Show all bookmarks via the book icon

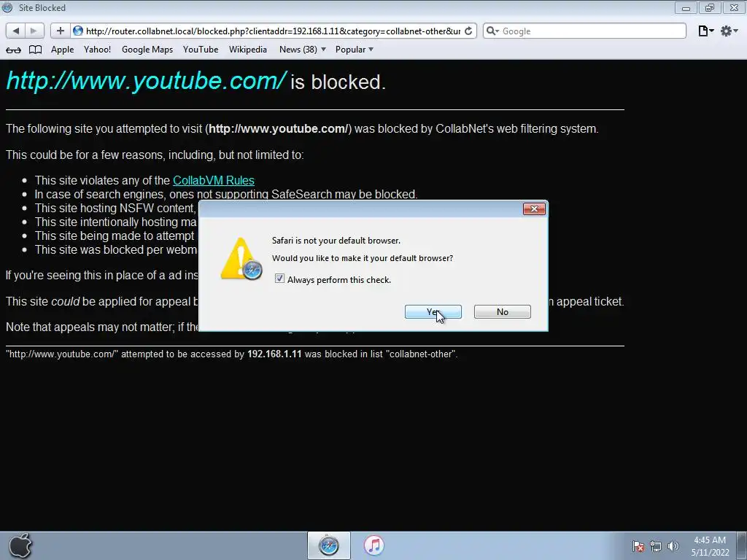pyautogui.click(x=35, y=50)
